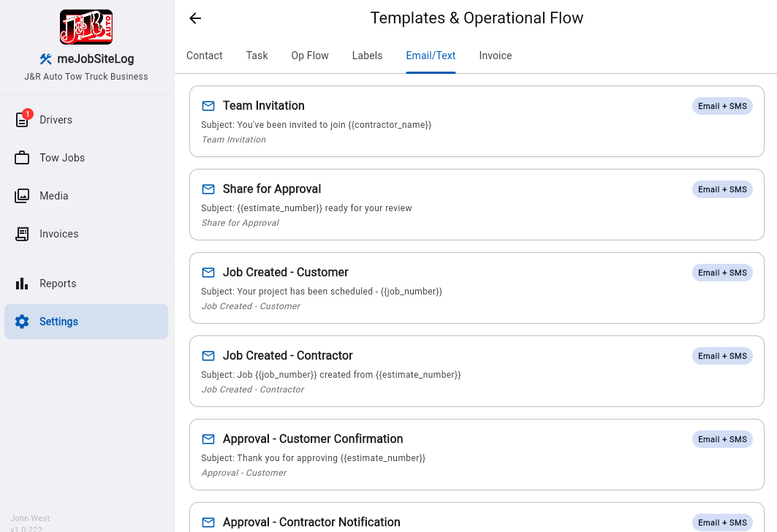Image resolution: width=777 pixels, height=532 pixels.
Task: Open the Media section
Action: click(x=22, y=196)
